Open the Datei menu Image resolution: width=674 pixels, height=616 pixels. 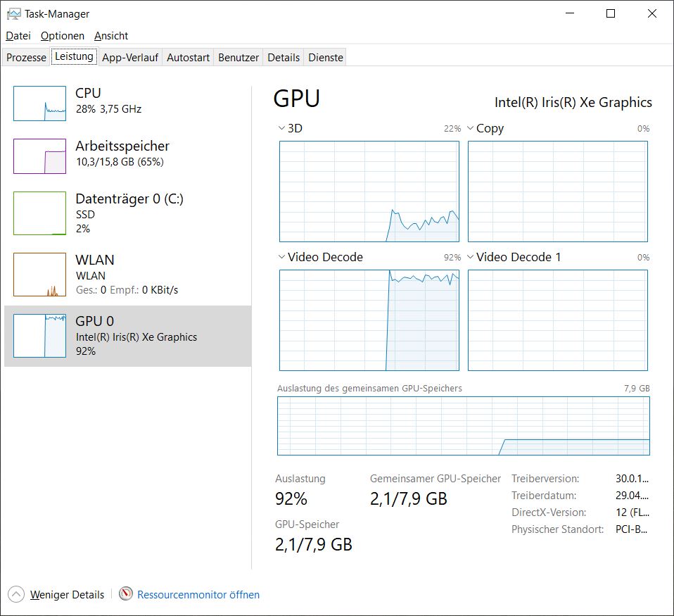[18, 36]
